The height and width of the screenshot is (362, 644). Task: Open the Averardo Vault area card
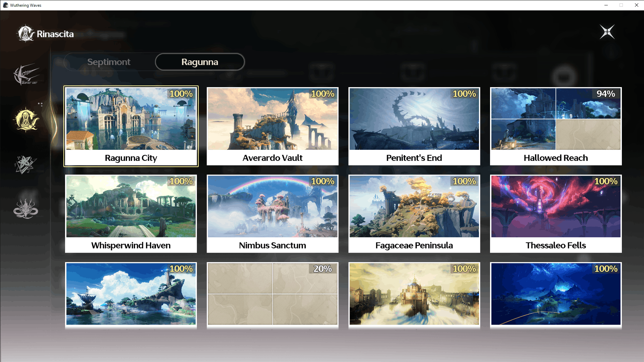[273, 126]
